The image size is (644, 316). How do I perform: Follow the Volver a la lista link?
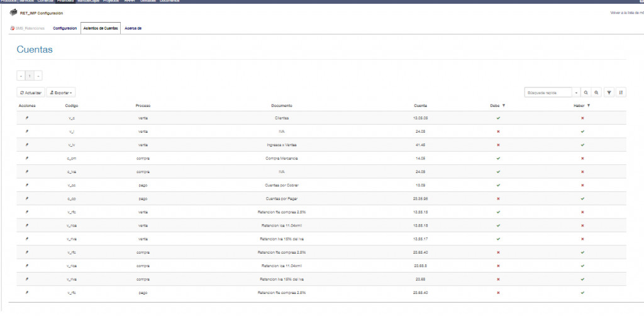pos(627,13)
